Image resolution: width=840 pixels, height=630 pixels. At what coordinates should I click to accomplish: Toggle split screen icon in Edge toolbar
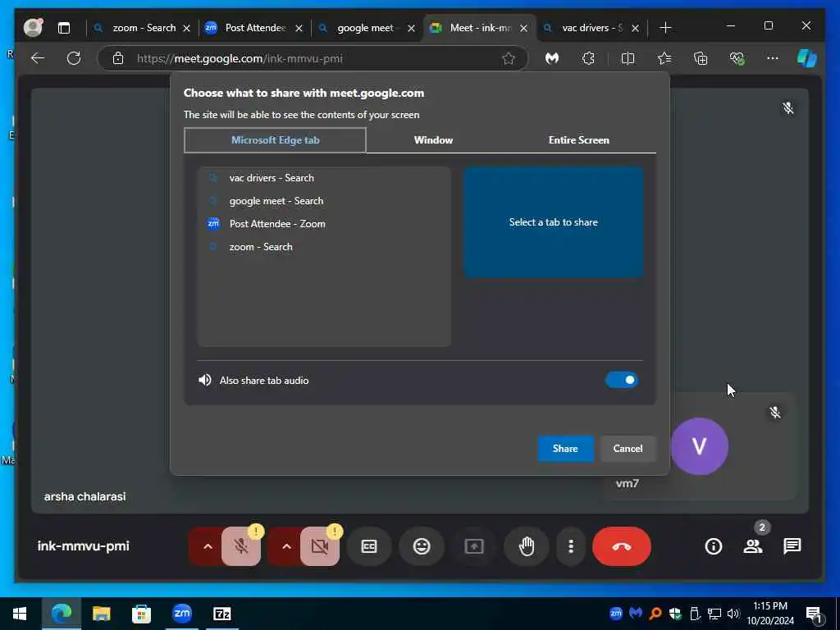click(628, 58)
